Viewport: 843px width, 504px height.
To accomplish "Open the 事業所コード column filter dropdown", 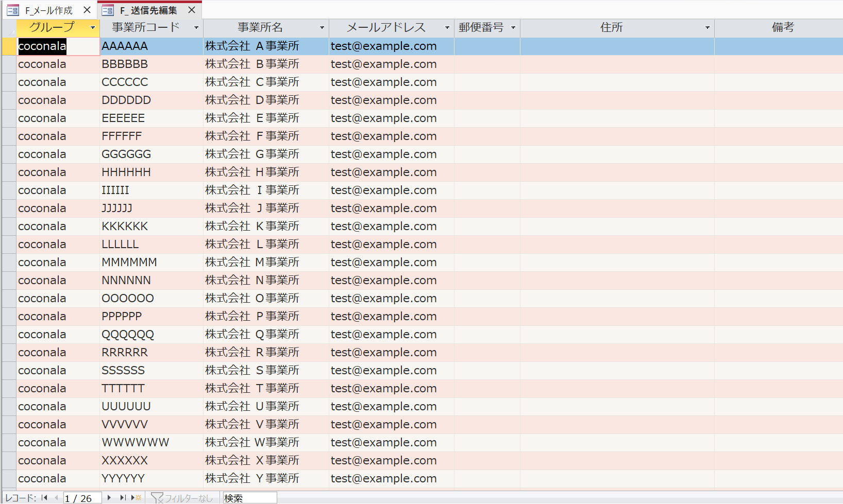I will [196, 28].
